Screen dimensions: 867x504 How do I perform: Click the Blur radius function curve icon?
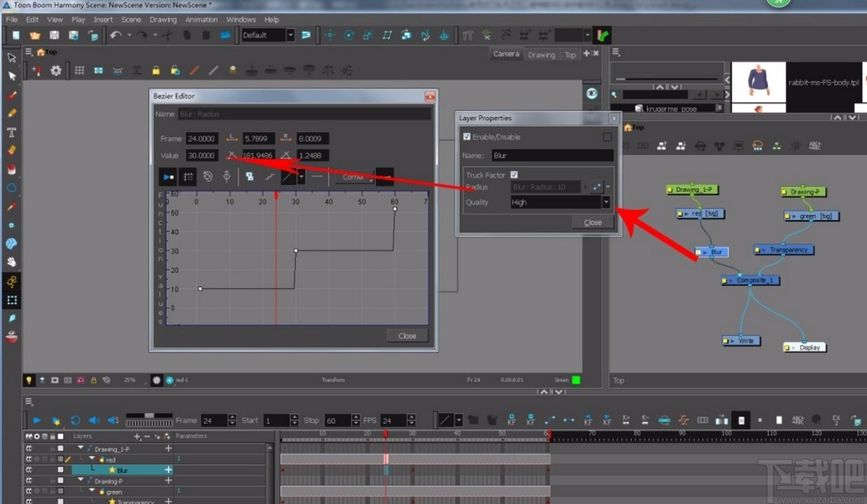coord(597,187)
